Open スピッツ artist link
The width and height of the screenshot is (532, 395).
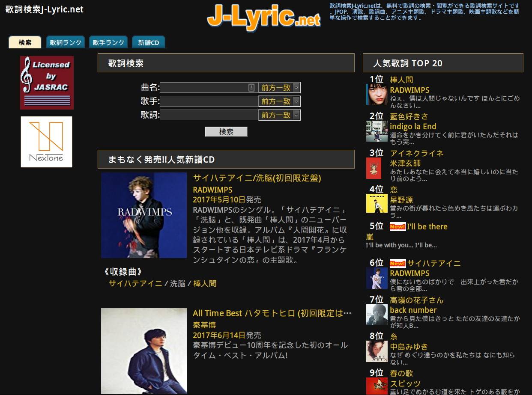(x=405, y=383)
